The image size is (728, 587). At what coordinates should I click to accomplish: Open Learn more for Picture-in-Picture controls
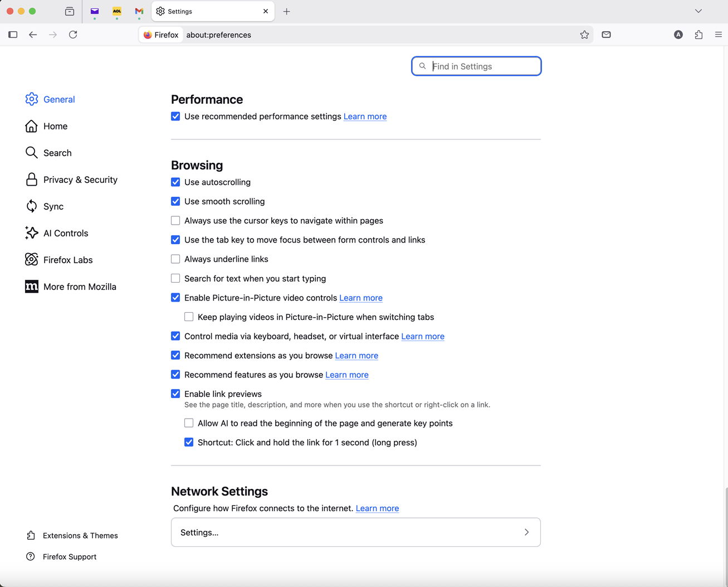361,298
